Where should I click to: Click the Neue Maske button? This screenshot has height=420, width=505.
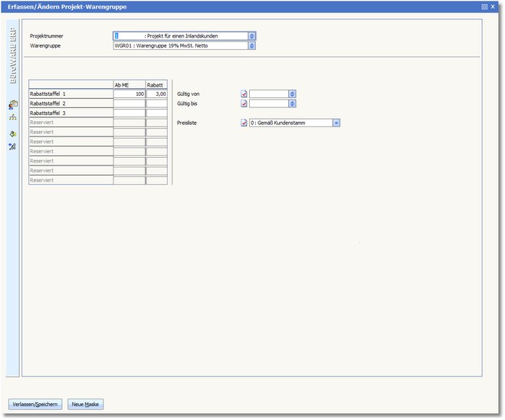coord(85,404)
